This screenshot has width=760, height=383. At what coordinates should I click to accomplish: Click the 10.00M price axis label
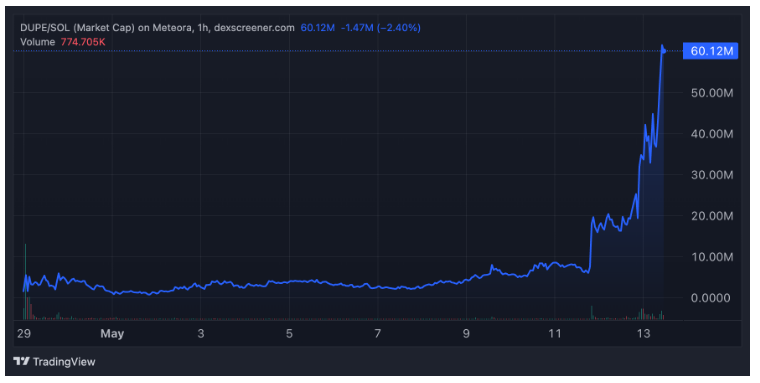(x=712, y=257)
